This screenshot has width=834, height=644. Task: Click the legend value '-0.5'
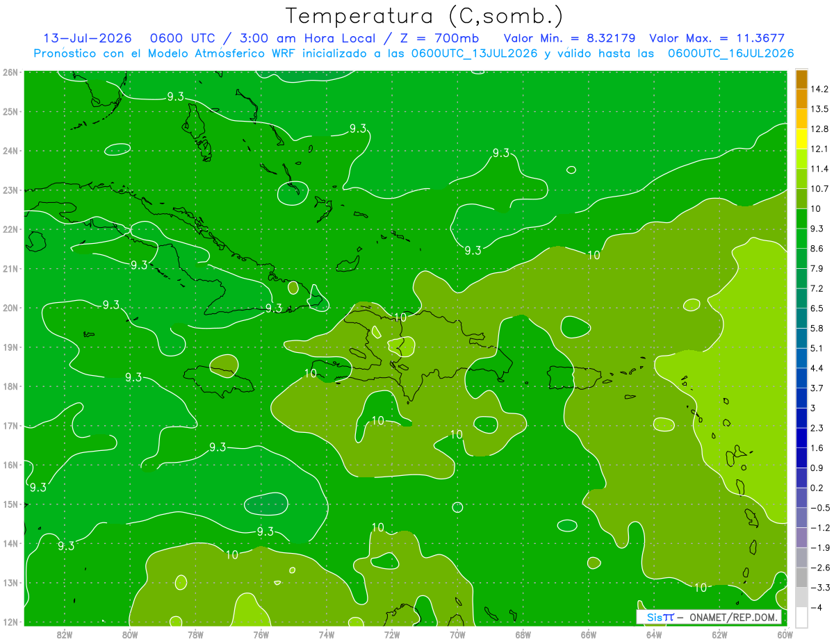[x=819, y=508]
